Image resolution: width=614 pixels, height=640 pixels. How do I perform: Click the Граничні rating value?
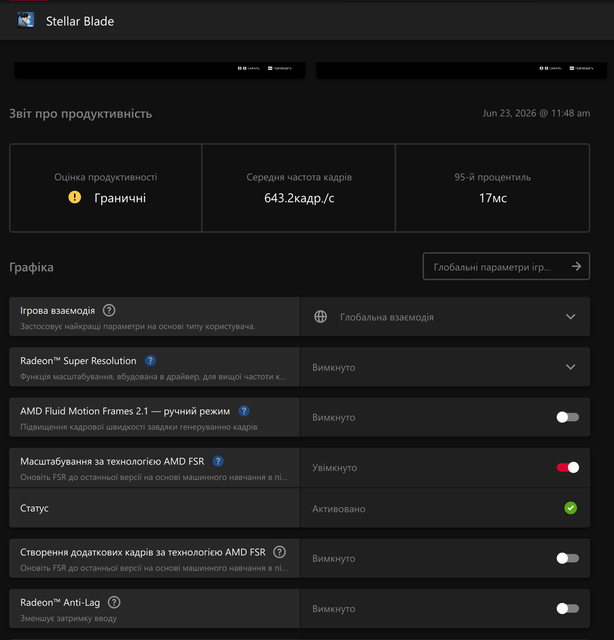click(120, 198)
